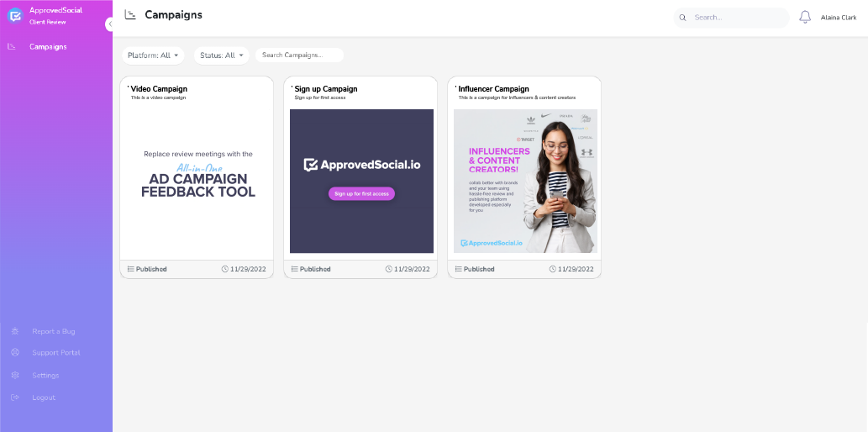Open the Influencer Campaign preview image

click(x=525, y=181)
